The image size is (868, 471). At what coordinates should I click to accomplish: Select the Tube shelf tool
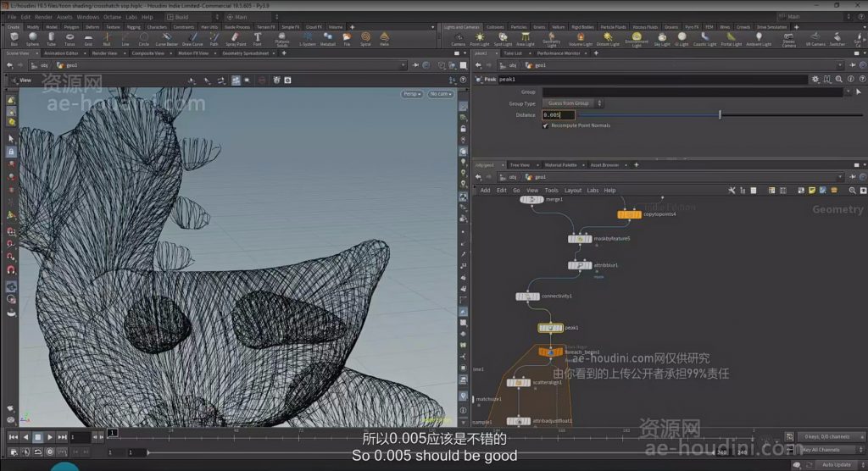[51, 39]
